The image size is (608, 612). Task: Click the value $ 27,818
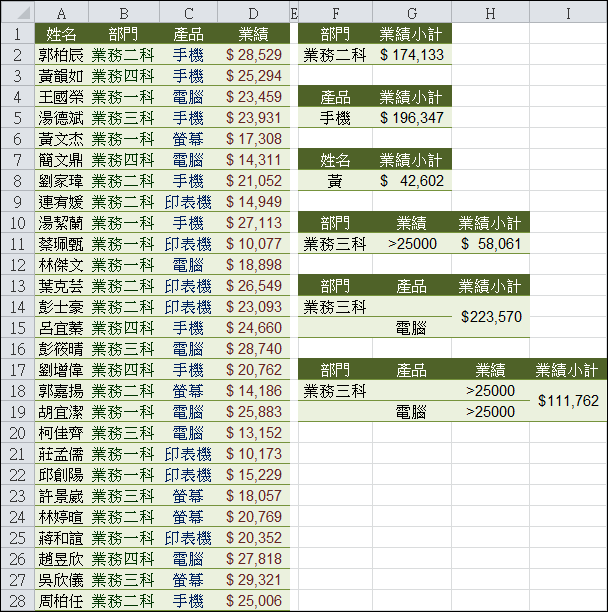click(254, 559)
